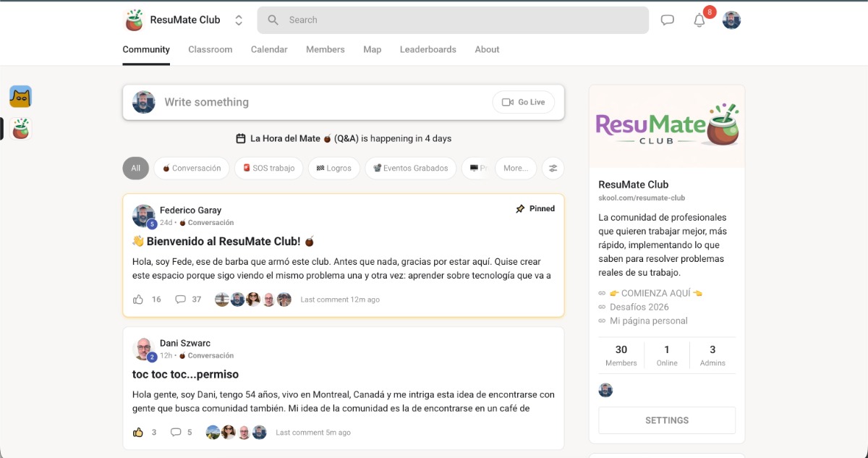This screenshot has height=458, width=868.
Task: Open the Classroom tab
Action: [210, 49]
